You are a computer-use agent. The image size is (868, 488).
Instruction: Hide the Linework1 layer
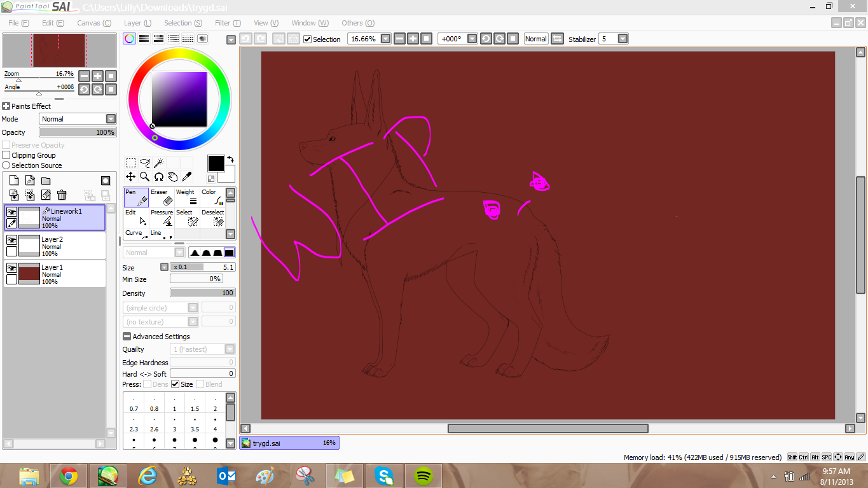coord(11,212)
